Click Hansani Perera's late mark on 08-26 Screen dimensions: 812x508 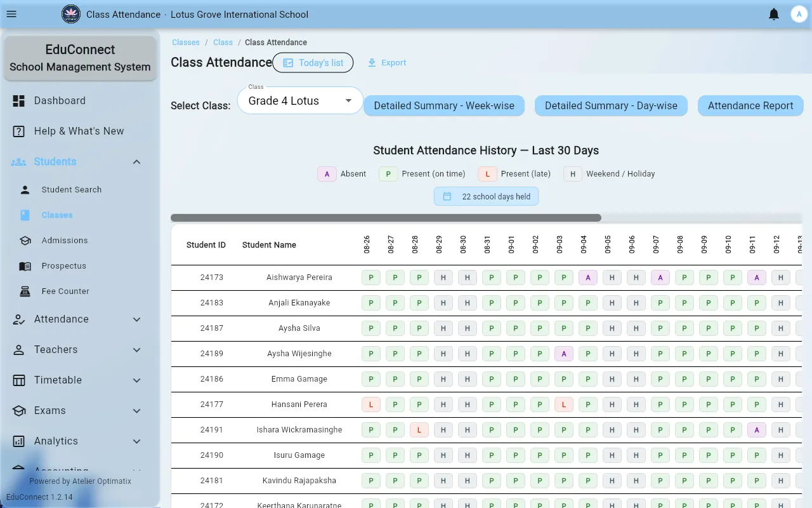(371, 404)
